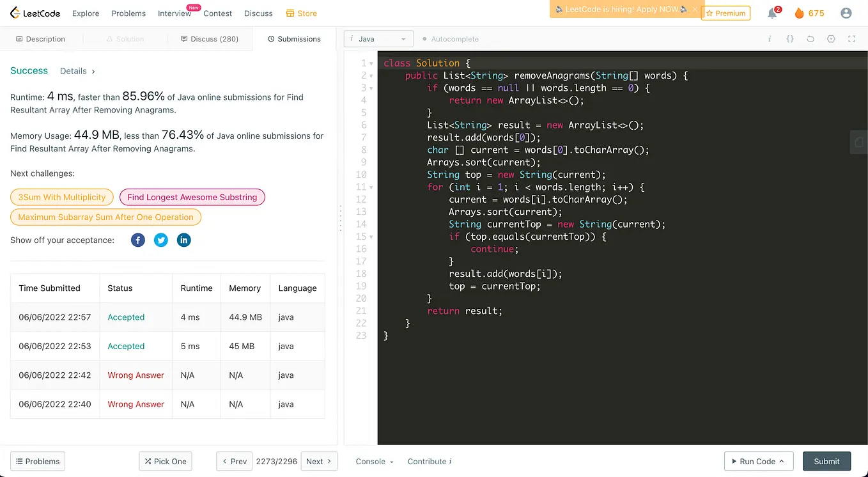This screenshot has width=868, height=477.
Task: Toggle the Autocomplete option
Action: point(451,39)
